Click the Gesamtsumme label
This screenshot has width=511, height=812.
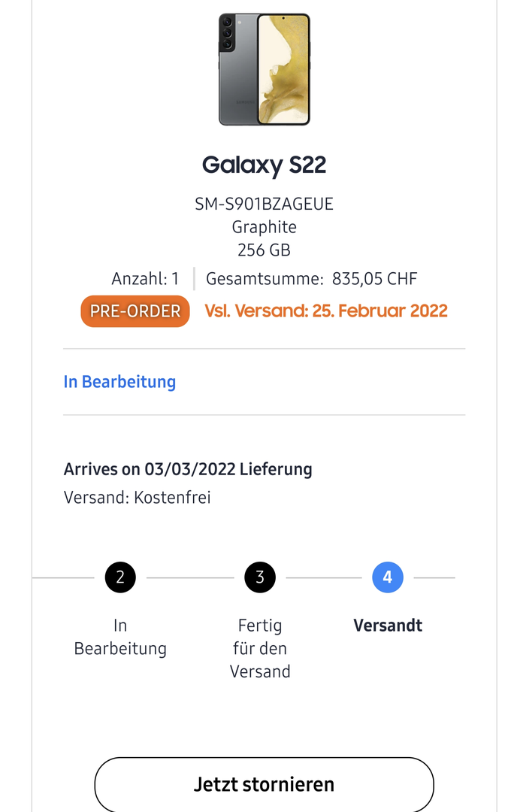pos(265,279)
